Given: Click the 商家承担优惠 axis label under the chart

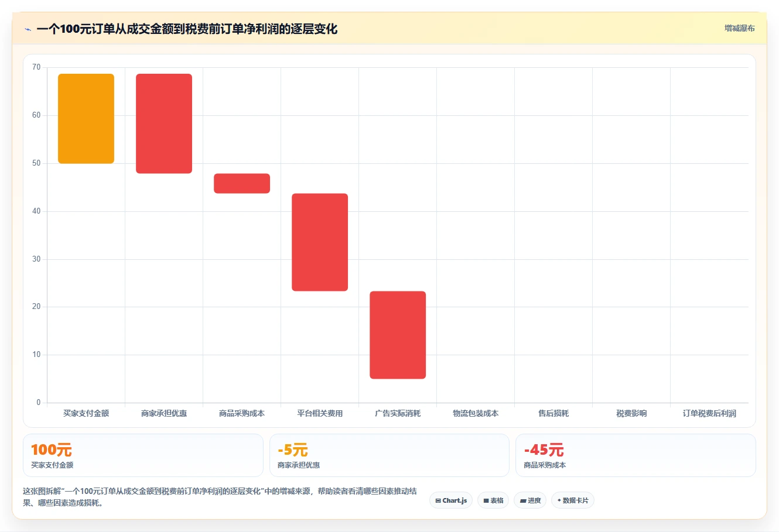Looking at the screenshot, I should [164, 413].
